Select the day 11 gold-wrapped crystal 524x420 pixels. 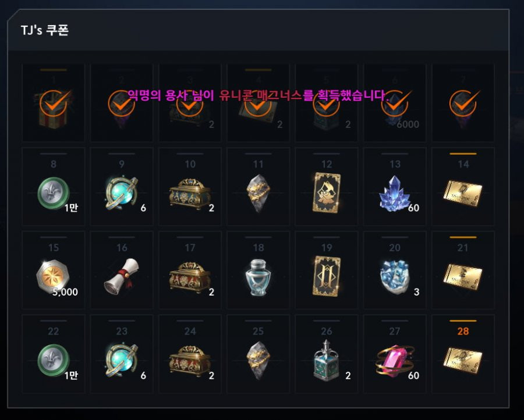(258, 186)
